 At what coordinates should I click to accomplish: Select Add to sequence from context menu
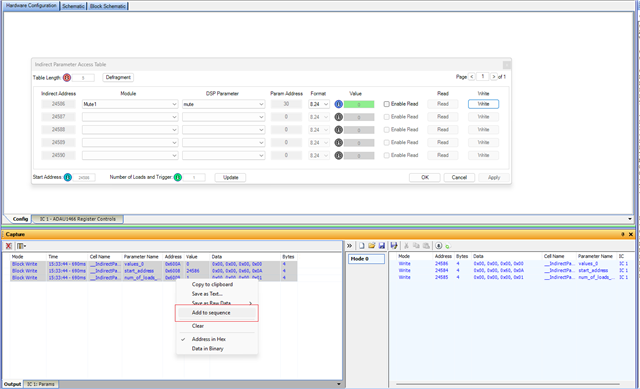coord(211,313)
